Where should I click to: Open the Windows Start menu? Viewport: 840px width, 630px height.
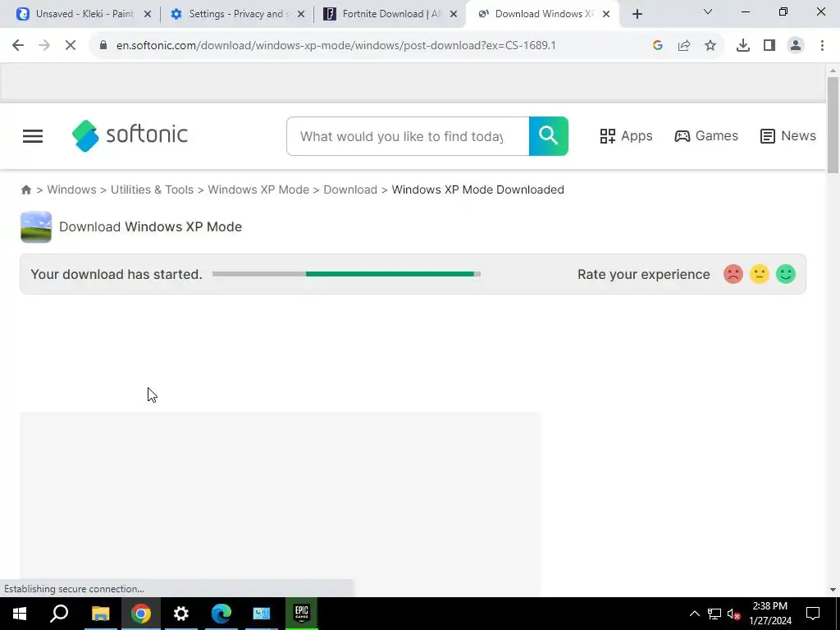[20, 614]
